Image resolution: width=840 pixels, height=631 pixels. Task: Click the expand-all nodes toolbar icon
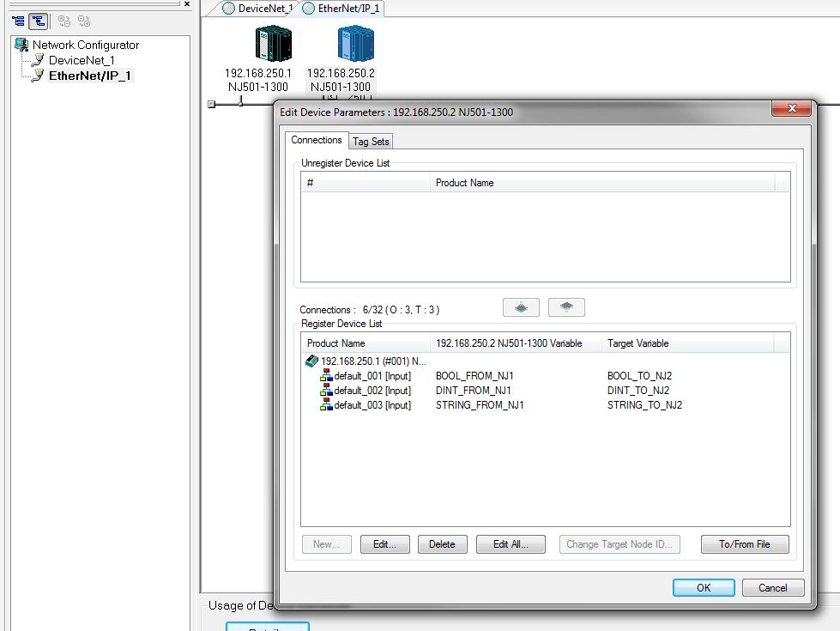click(x=63, y=21)
